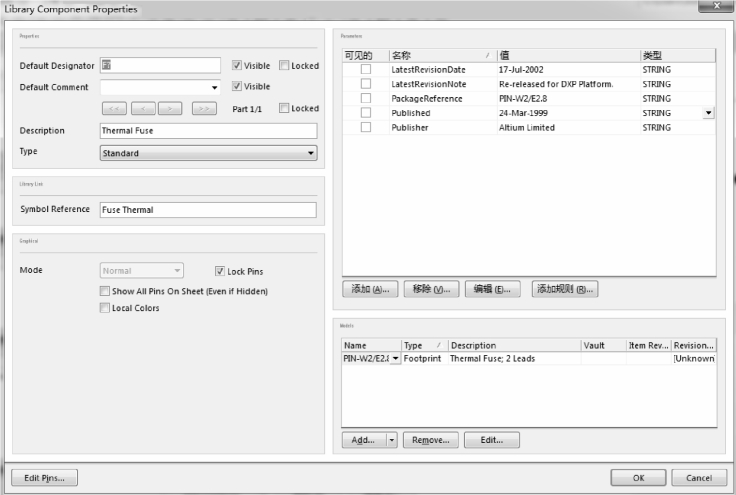Go to previous part with < button
This screenshot has width=736, height=495.
tap(143, 109)
